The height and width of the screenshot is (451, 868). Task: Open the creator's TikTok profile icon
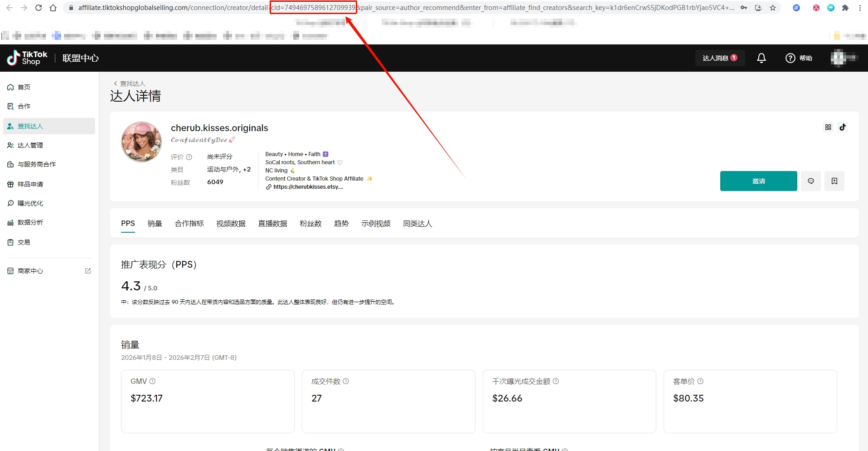[x=843, y=127]
